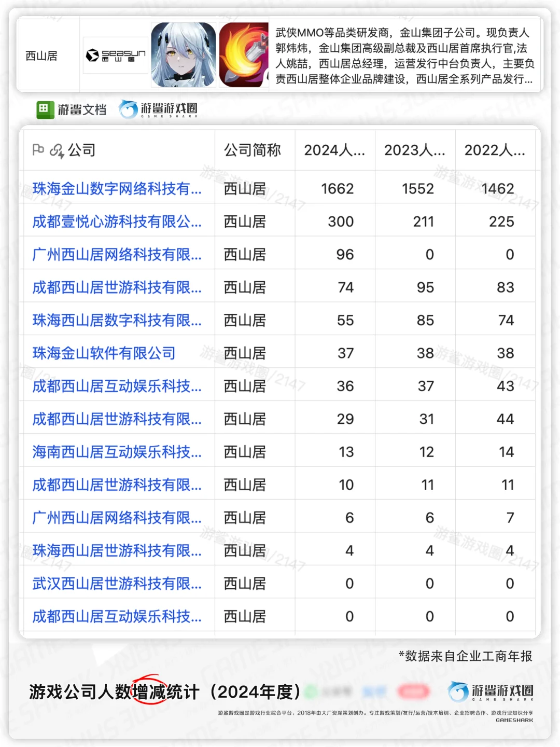560x747 pixels.
Task: Click the 游鲨游戏圈 logo above the table
Action: 158,109
